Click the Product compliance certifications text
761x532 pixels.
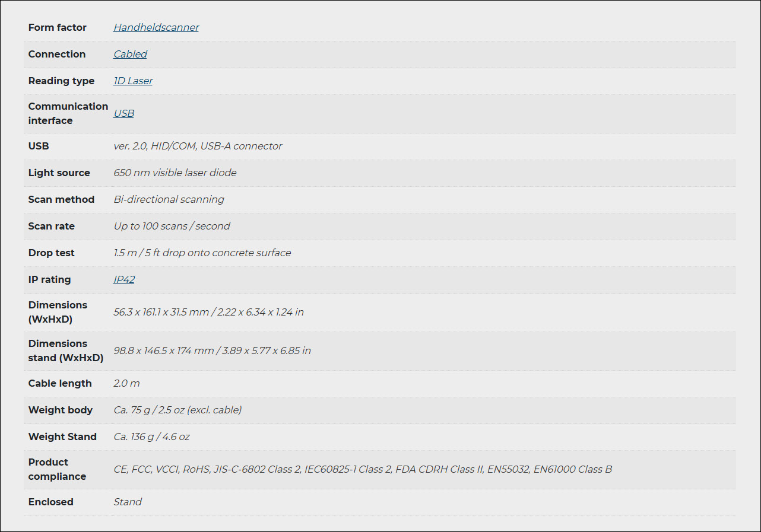coord(363,469)
